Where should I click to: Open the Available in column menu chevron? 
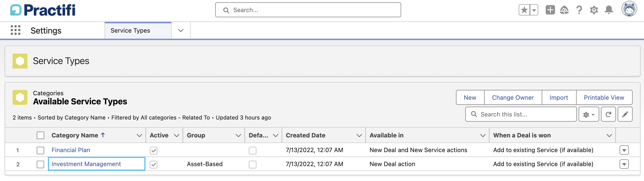(483, 136)
